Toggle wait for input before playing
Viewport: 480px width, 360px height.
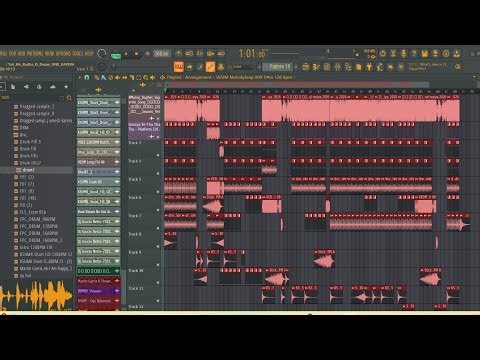click(189, 54)
